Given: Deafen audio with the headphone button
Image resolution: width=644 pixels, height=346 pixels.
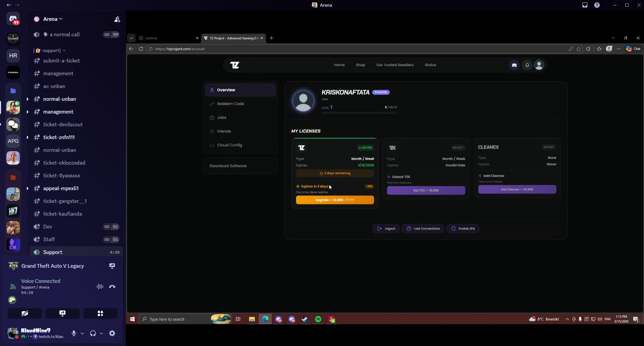Looking at the screenshot, I should coord(93,333).
